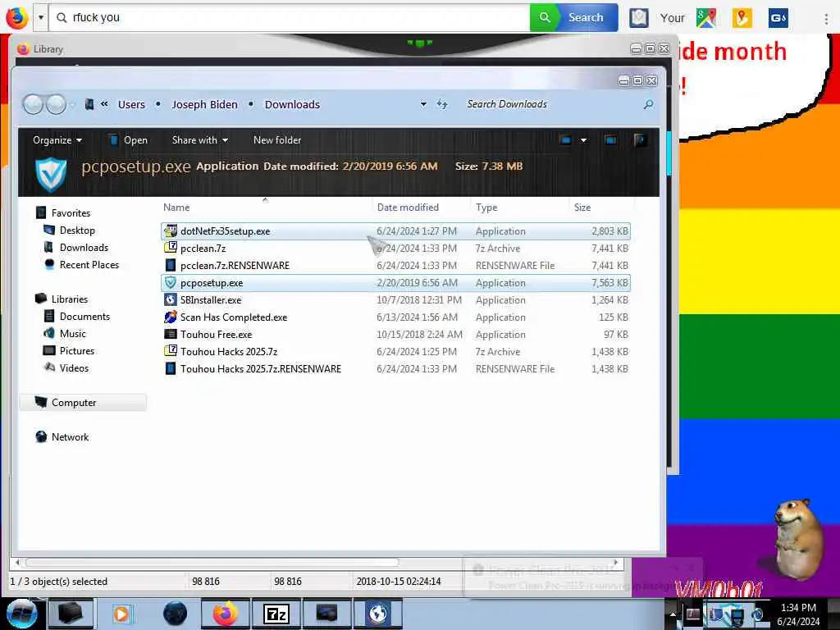
Task: Select dotNetFx35setup.exe file
Action: [x=395, y=231]
